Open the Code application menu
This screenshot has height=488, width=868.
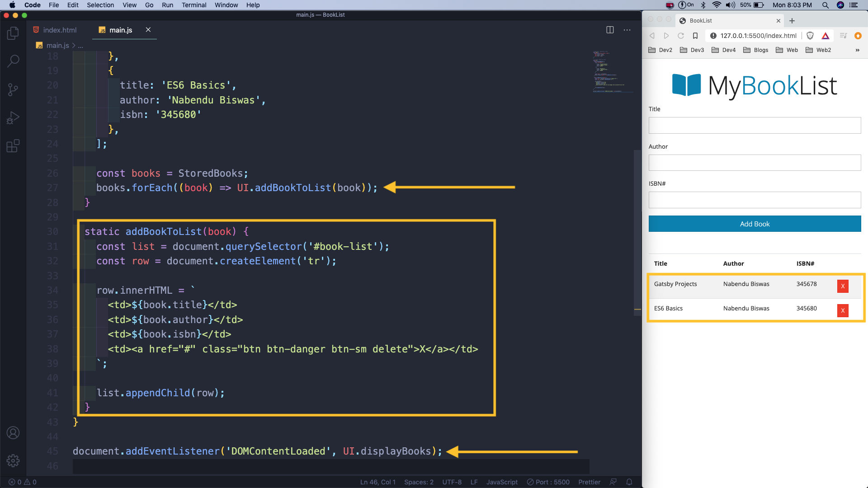tap(32, 5)
